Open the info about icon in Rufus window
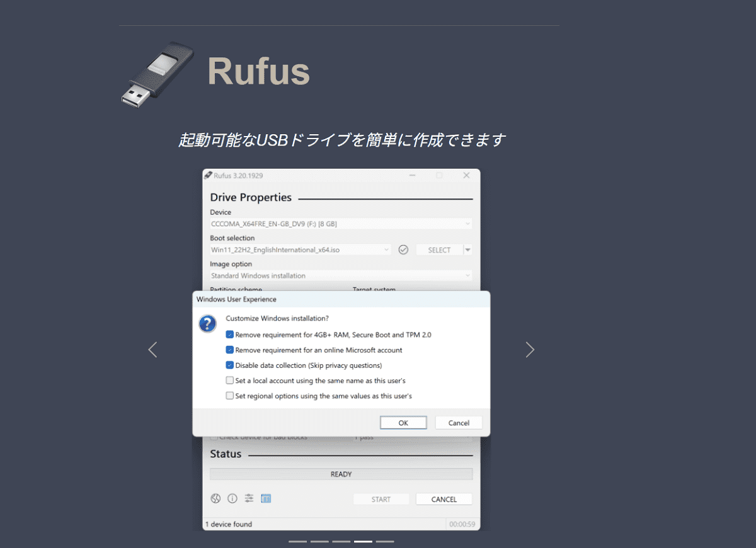Viewport: 756px width, 548px height. pyautogui.click(x=232, y=498)
